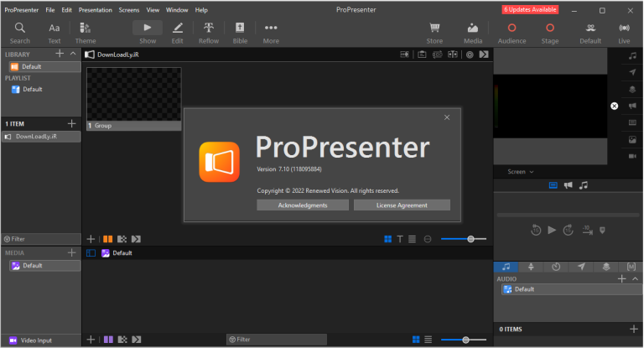Switch slides to text view
Screen dimensions: 644x348
(400, 239)
